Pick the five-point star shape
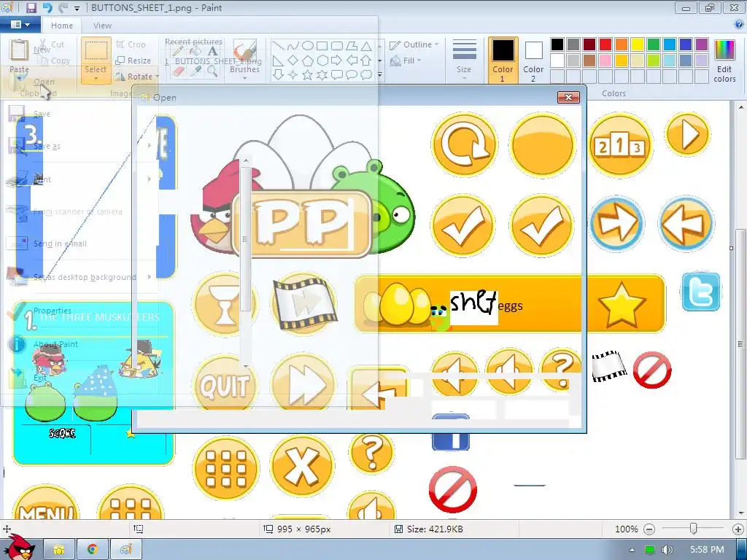Image resolution: width=747 pixels, height=560 pixels. tap(307, 75)
